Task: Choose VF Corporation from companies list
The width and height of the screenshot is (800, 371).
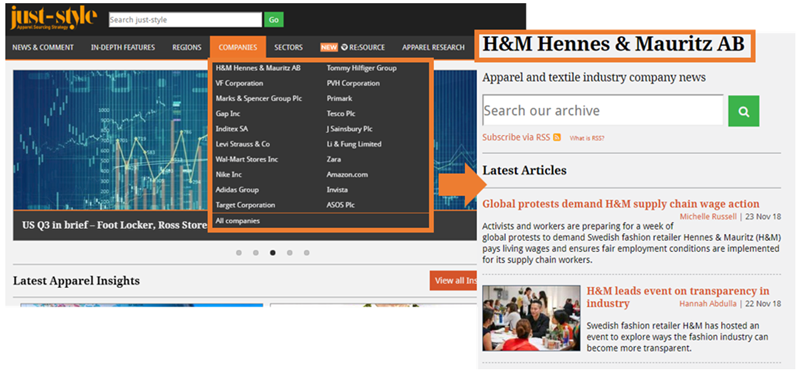Action: coord(239,83)
